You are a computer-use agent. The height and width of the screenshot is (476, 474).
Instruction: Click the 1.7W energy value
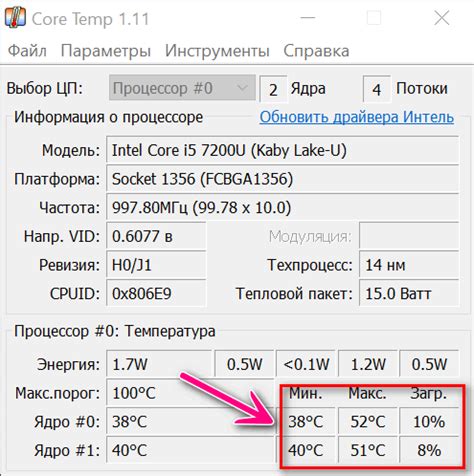coord(159,364)
